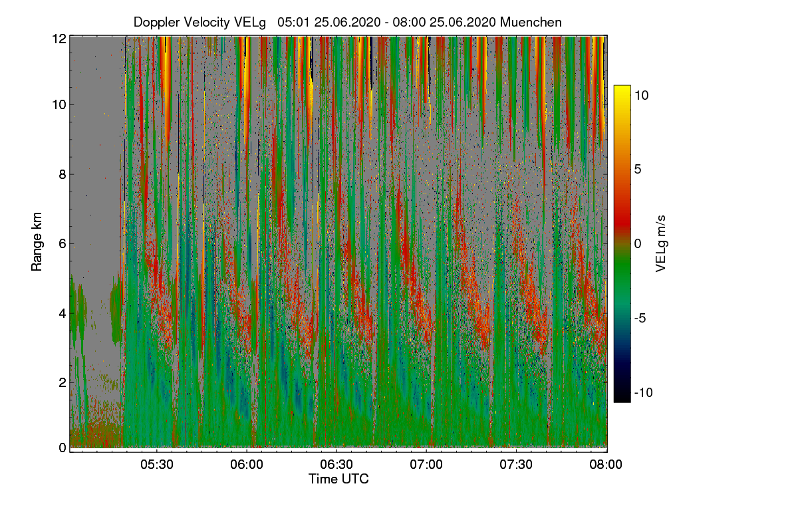798x532 pixels.
Task: Click the 06:30 time axis label
Action: pyautogui.click(x=336, y=465)
